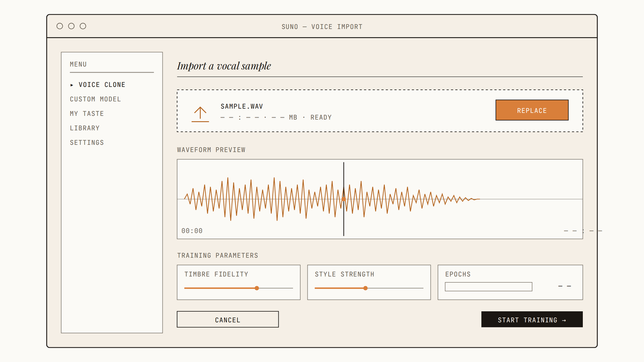Click the orange waveform preview
This screenshot has height=362, width=644.
332,199
